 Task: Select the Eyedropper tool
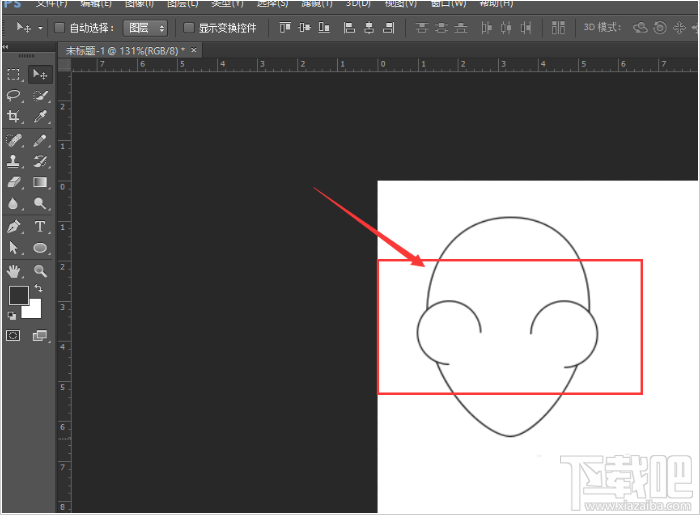click(x=40, y=116)
